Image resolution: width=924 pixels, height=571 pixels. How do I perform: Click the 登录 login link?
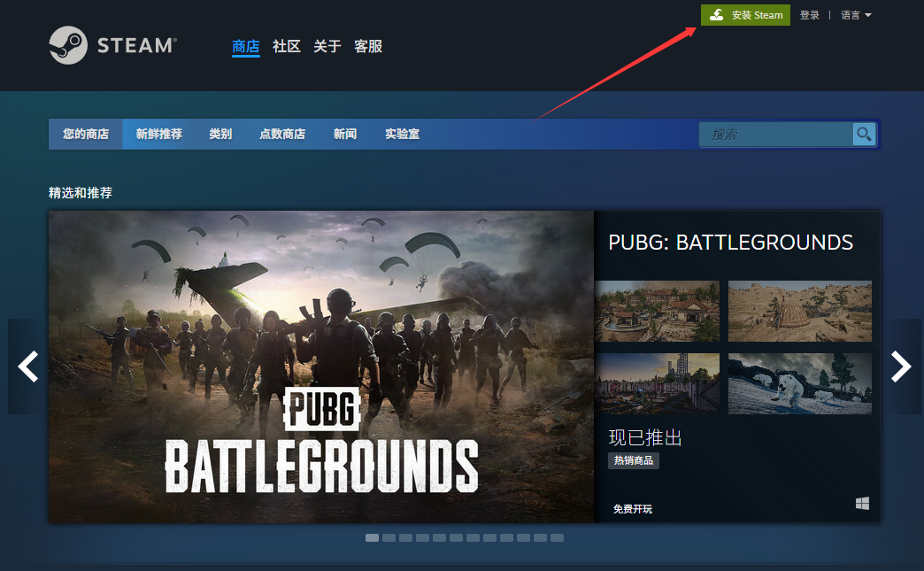click(x=809, y=15)
